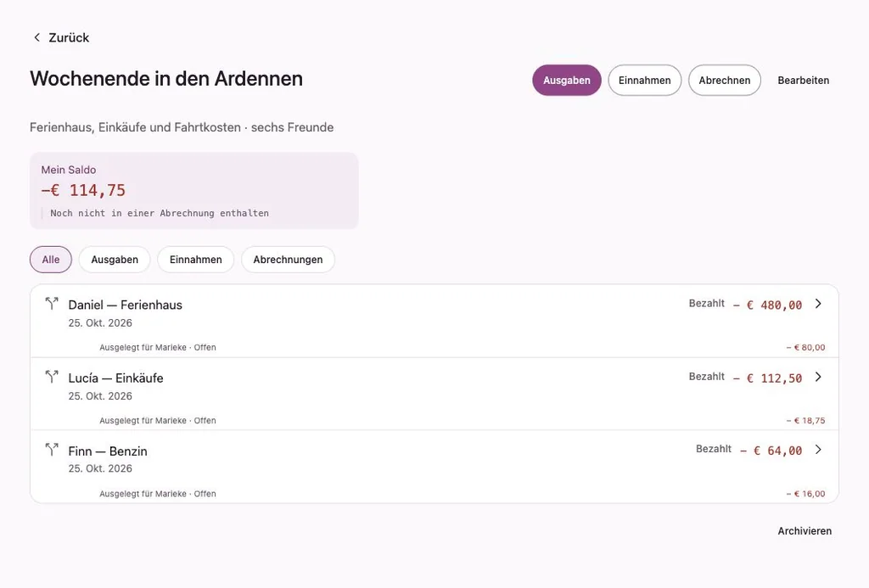Archive the group with Archivieren
869x588 pixels.
click(x=805, y=531)
